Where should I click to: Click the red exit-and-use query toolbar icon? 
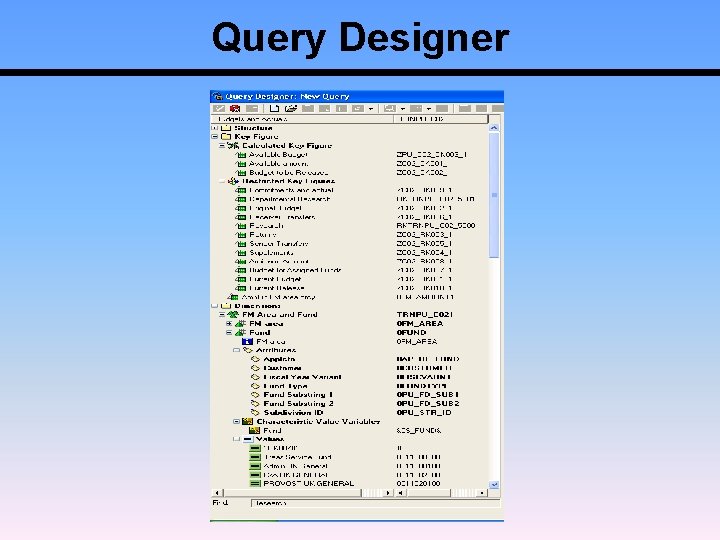(x=235, y=109)
